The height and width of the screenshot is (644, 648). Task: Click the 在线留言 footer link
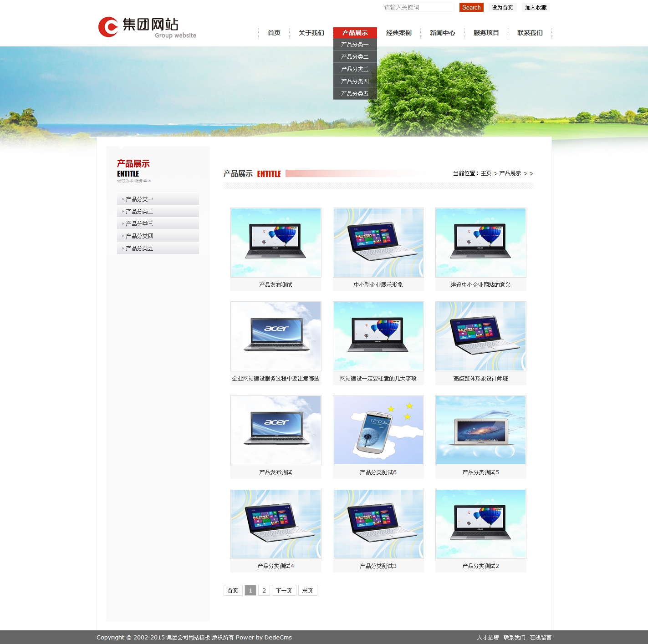click(x=541, y=637)
